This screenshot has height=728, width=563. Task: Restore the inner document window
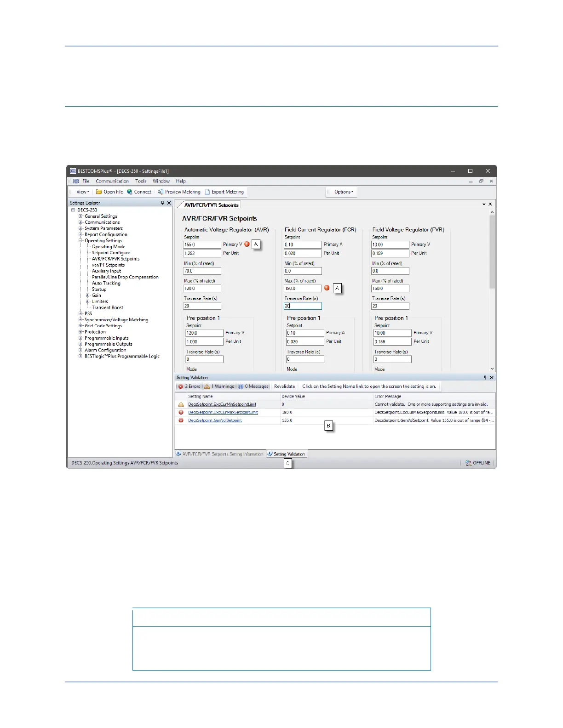tap(481, 181)
